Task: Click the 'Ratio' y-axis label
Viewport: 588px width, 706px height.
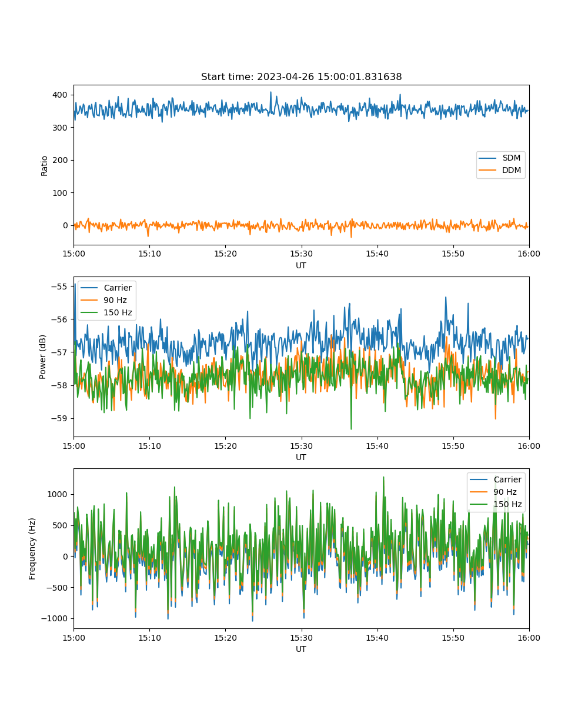Action: [x=45, y=165]
